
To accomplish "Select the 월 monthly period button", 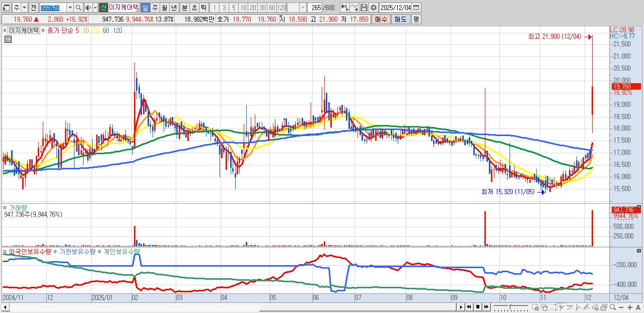I will [x=164, y=8].
